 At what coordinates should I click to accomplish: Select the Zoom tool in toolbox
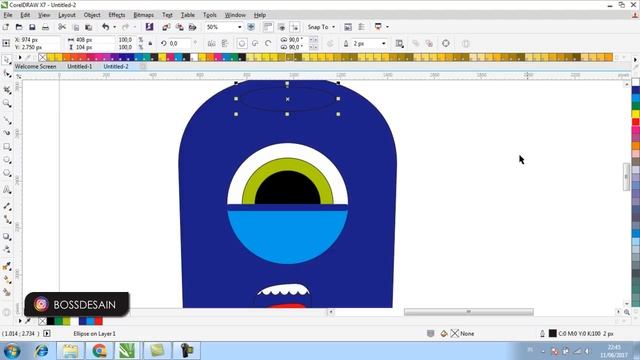coord(7,104)
